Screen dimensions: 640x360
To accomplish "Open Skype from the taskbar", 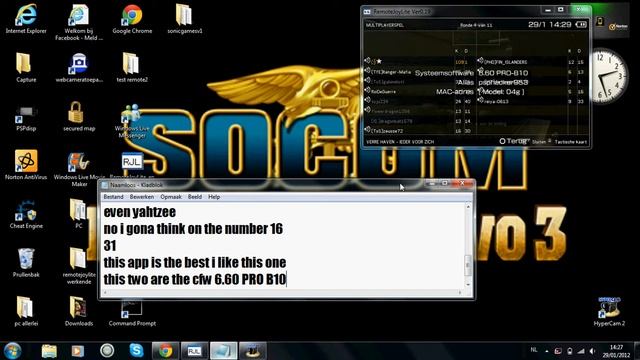I will tap(136, 350).
